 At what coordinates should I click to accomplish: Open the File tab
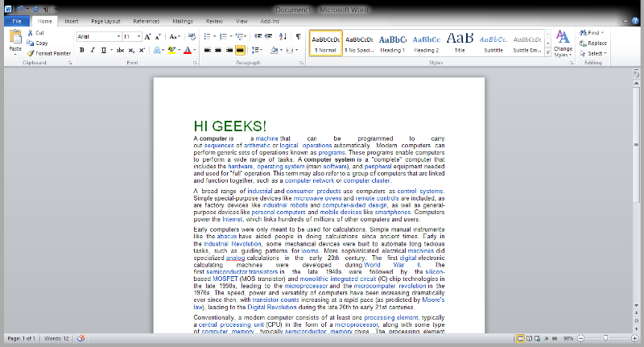[x=17, y=21]
